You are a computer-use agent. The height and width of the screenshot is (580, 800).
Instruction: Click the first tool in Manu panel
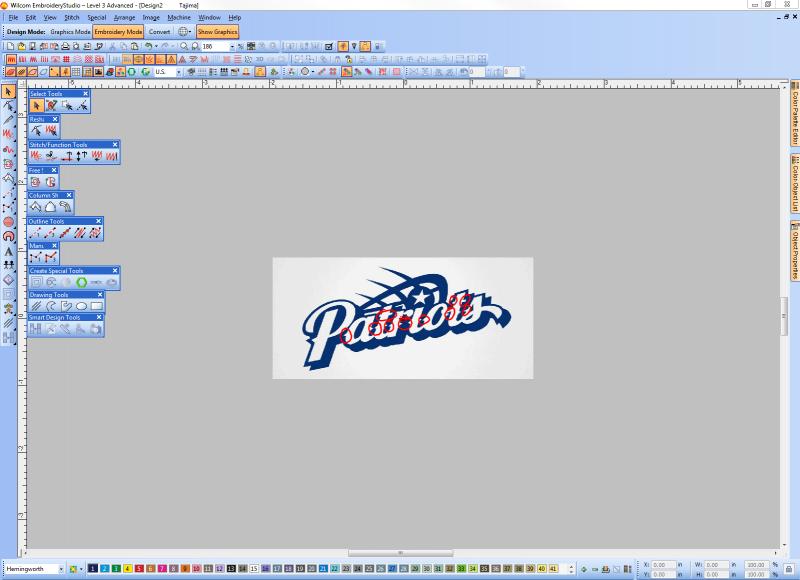[x=35, y=258]
